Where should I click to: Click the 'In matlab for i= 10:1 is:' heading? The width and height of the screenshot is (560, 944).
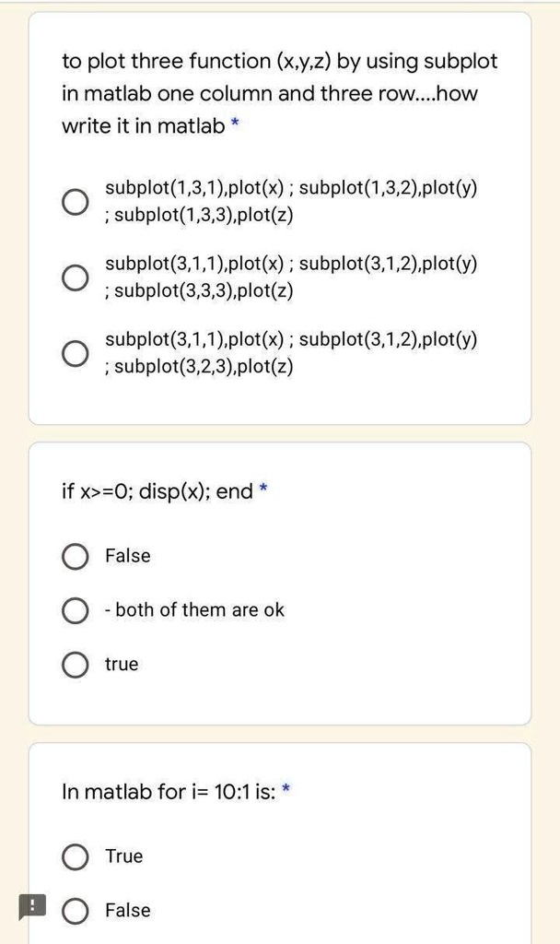point(169,791)
